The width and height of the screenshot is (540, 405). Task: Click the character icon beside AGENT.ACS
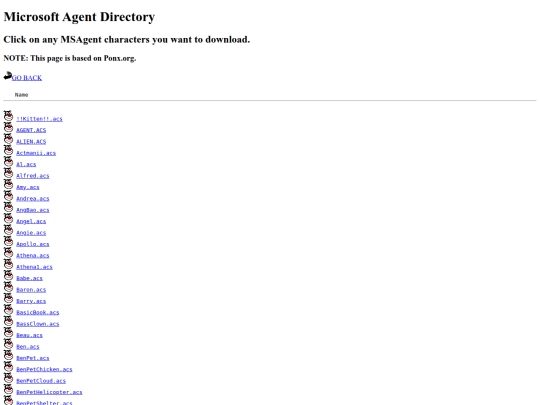point(8,127)
